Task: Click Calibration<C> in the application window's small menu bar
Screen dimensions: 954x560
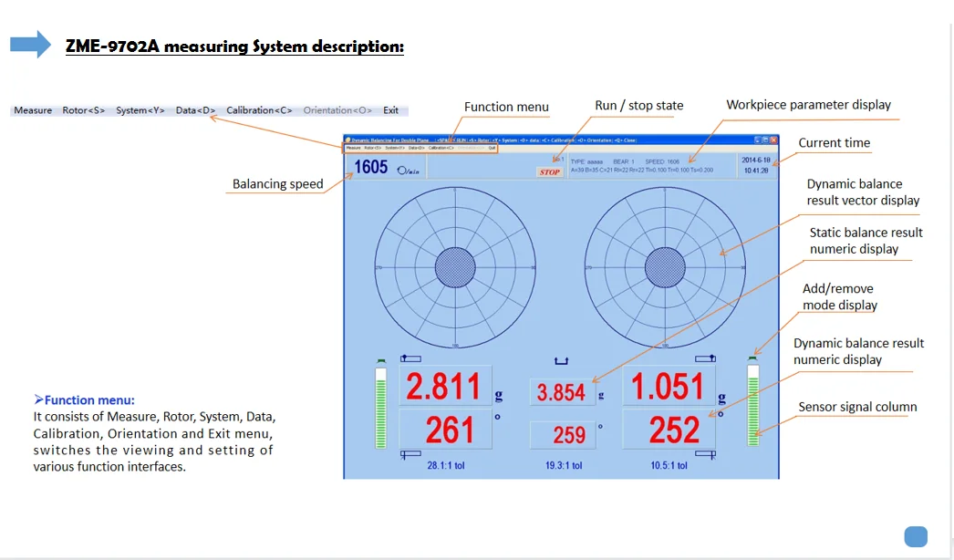Action: tap(441, 148)
